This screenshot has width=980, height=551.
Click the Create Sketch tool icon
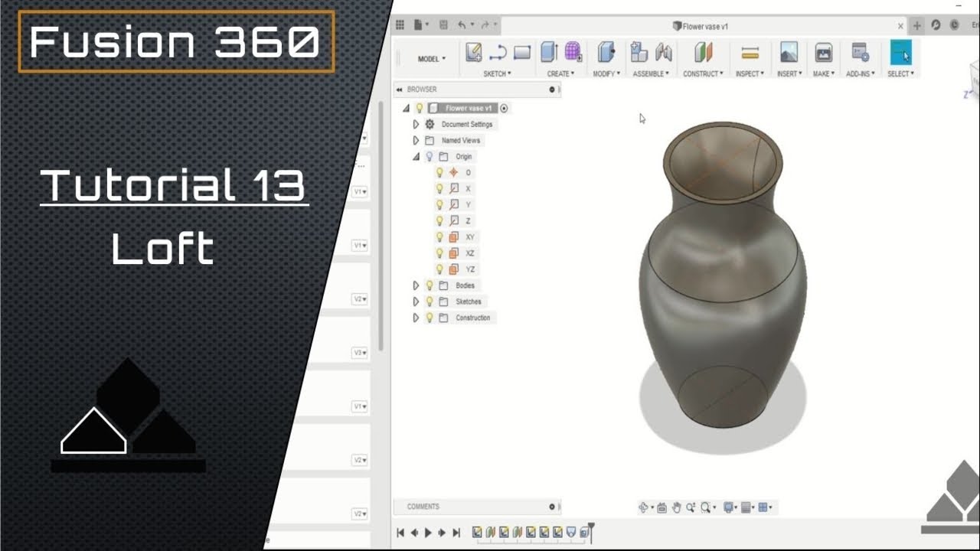point(474,52)
